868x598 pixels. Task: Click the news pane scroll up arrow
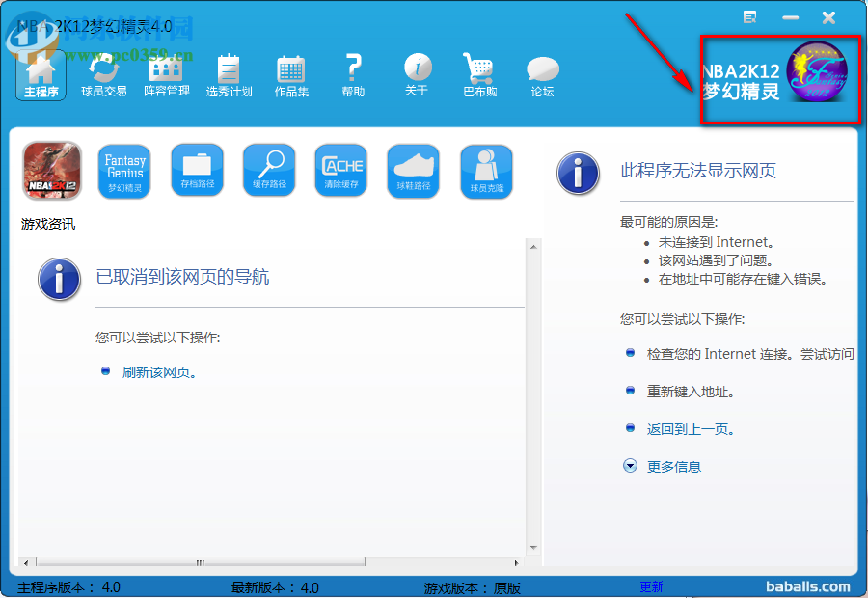533,247
